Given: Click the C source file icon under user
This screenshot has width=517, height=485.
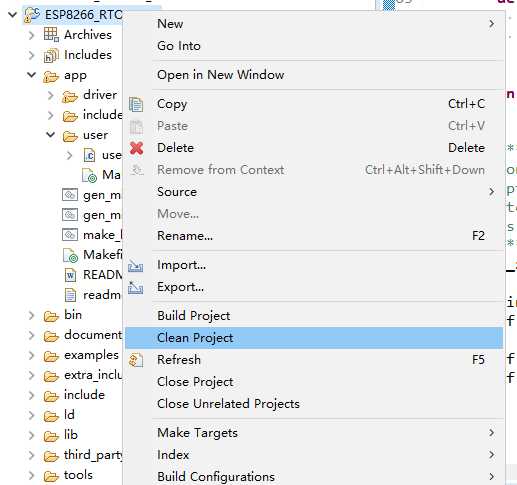Looking at the screenshot, I should 89,155.
